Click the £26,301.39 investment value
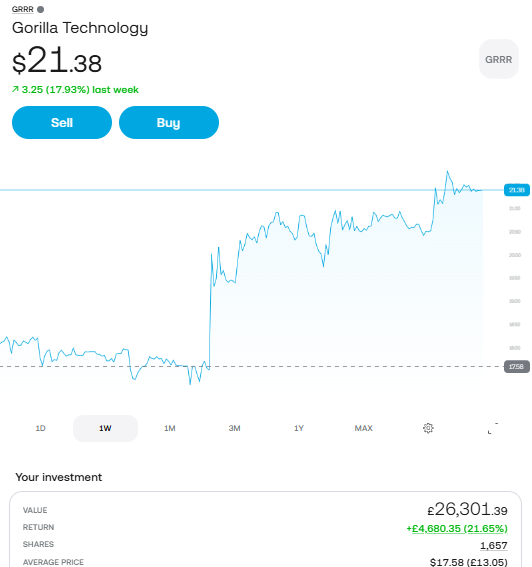The width and height of the screenshot is (532, 567). [x=467, y=510]
